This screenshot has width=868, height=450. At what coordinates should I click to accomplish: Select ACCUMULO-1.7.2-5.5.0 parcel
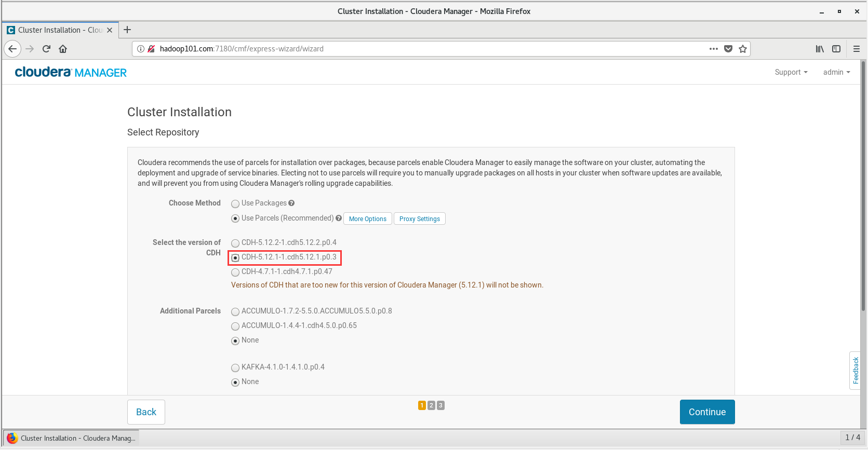point(235,311)
